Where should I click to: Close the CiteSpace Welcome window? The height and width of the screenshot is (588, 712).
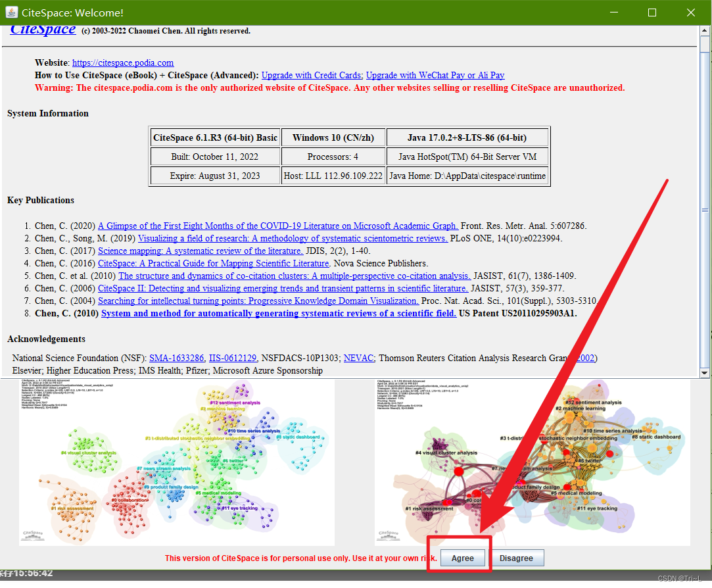pos(691,12)
